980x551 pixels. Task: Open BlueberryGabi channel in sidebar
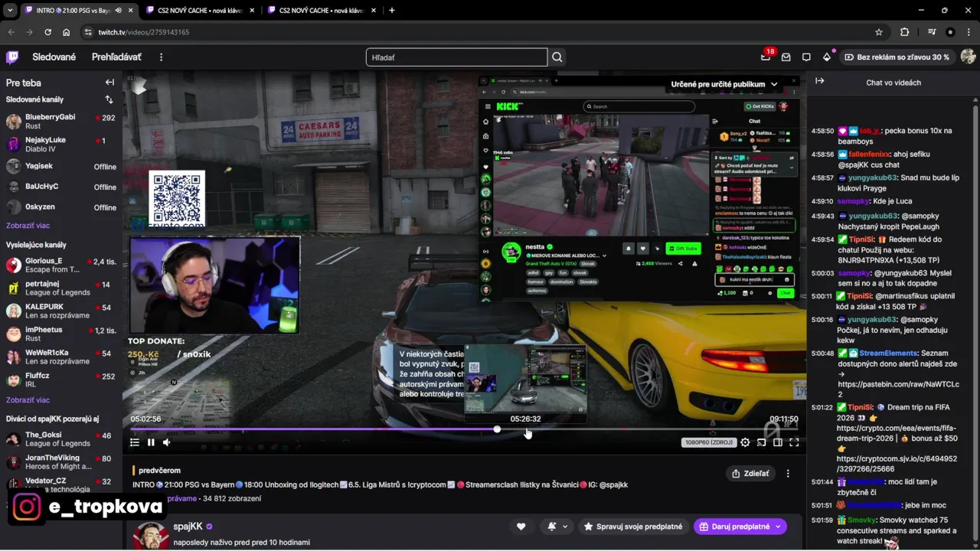point(61,122)
